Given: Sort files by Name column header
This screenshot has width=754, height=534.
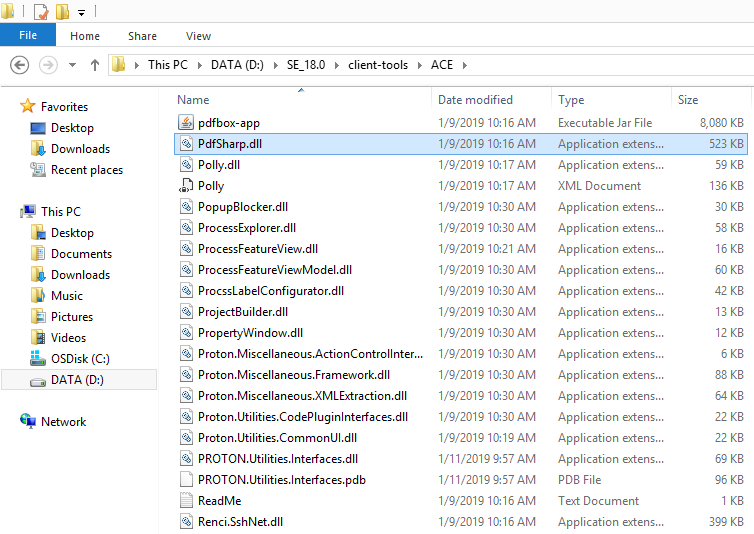Looking at the screenshot, I should tap(193, 100).
